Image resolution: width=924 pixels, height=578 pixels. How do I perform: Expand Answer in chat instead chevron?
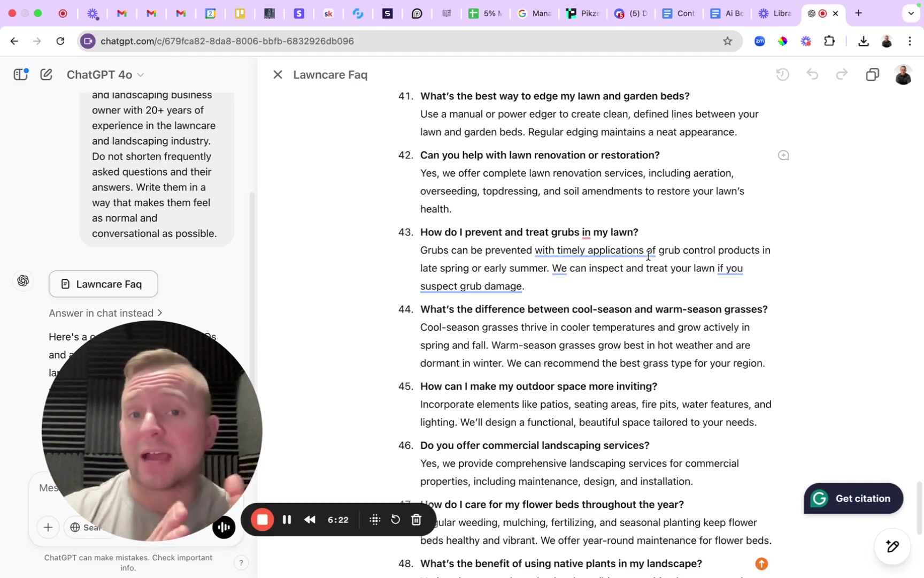tap(160, 313)
